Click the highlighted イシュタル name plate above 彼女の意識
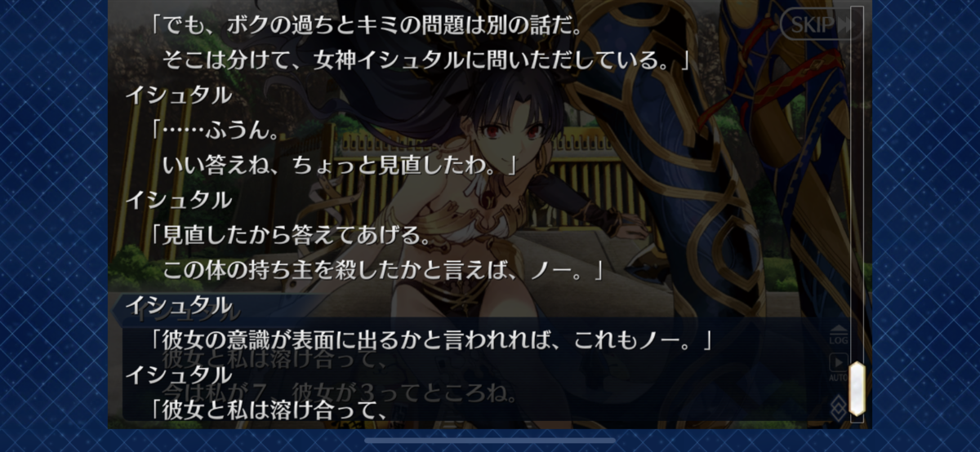Viewport: 980px width, 452px height. coord(178,305)
